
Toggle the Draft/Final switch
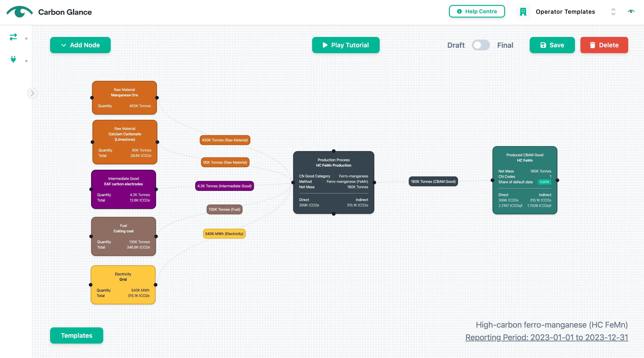coord(481,45)
